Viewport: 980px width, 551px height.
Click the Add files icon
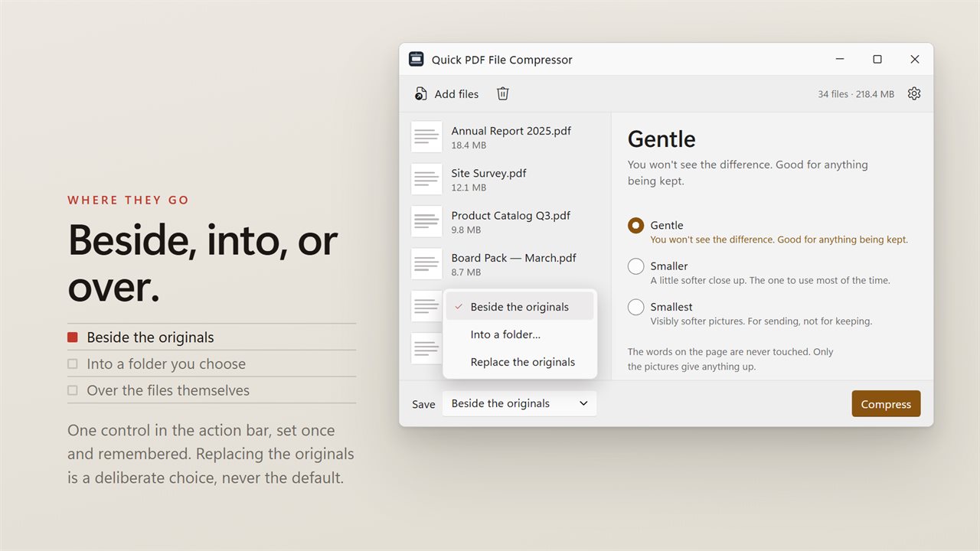(x=420, y=94)
